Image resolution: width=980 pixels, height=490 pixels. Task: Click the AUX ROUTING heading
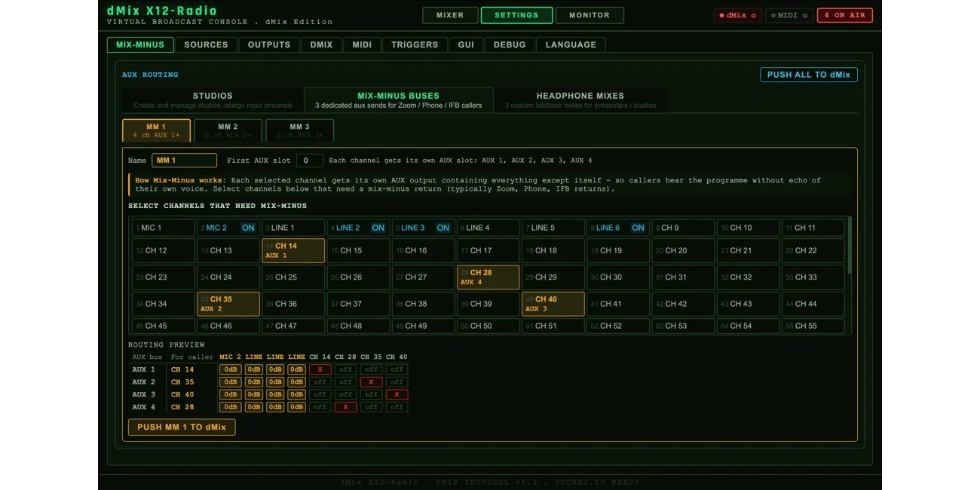tap(150, 75)
